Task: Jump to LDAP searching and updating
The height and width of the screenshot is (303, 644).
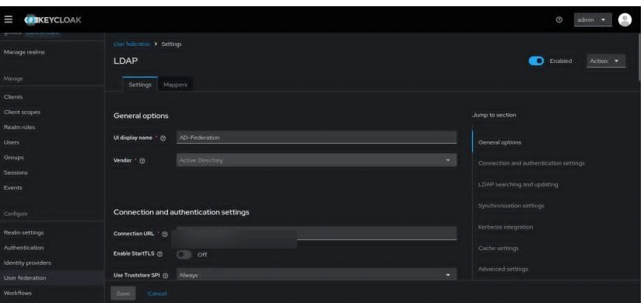Action: [x=518, y=184]
